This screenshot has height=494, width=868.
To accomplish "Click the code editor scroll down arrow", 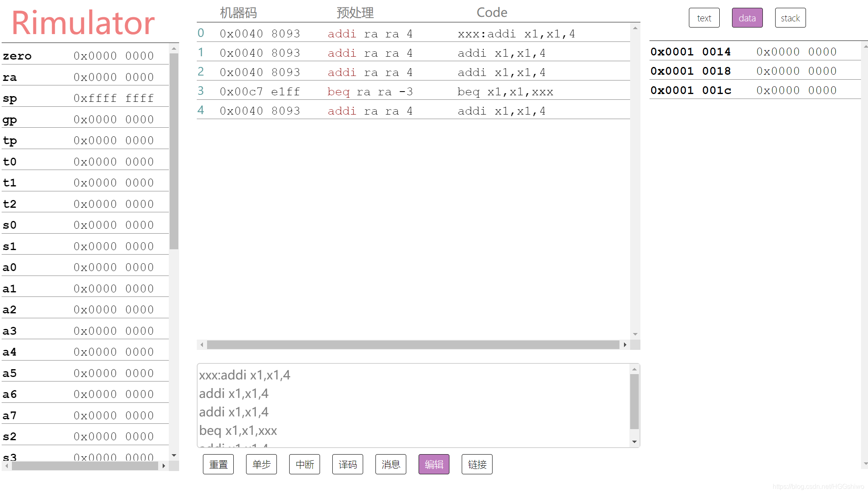I will click(634, 441).
